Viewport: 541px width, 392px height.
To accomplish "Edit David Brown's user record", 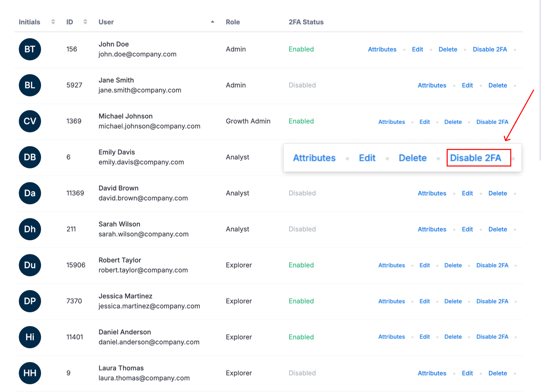I will pos(467,193).
